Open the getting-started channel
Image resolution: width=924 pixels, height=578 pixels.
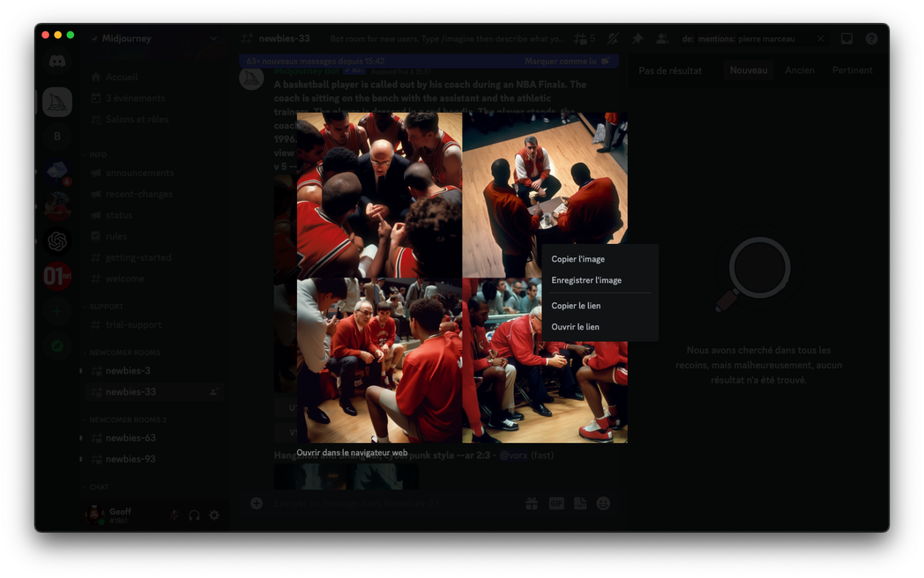tap(153, 257)
